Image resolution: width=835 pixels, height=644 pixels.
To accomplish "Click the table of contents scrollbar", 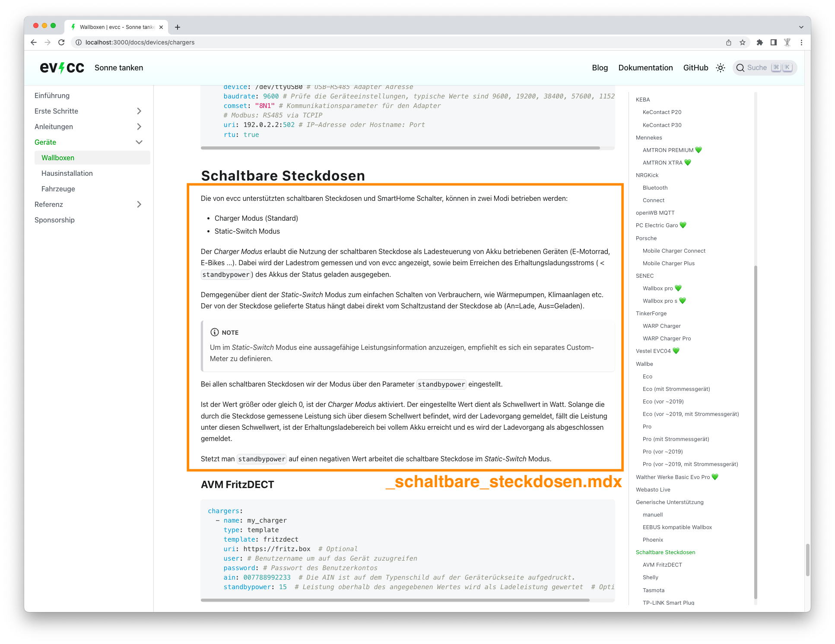I will click(756, 432).
